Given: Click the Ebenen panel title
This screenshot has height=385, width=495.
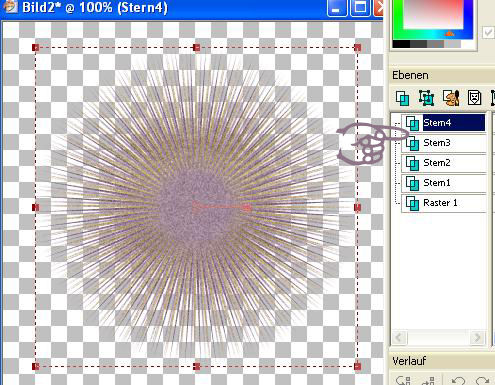Looking at the screenshot, I should pyautogui.click(x=410, y=75).
